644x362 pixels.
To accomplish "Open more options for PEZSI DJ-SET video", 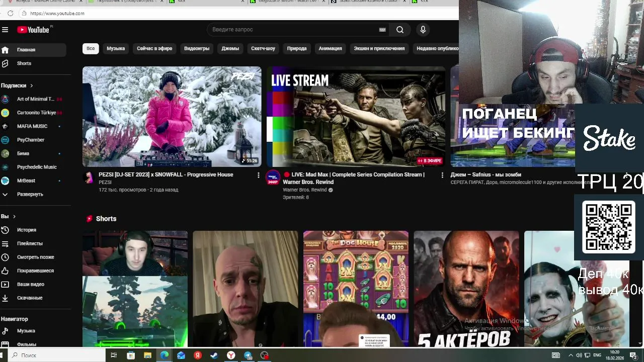I will click(258, 175).
